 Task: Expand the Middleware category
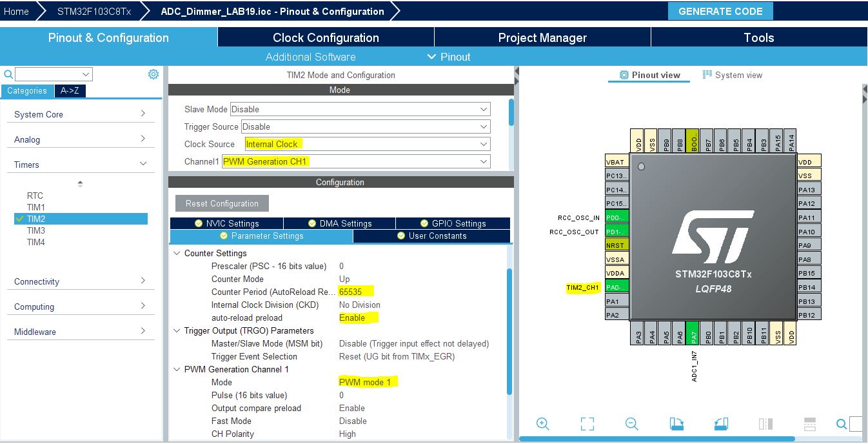[81, 332]
